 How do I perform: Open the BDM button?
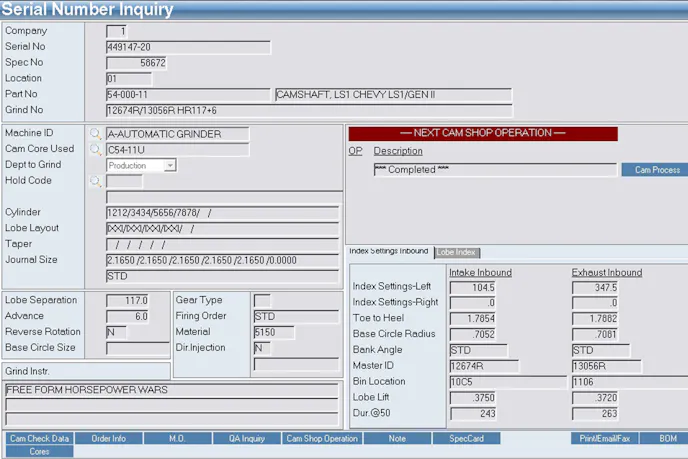(x=667, y=438)
